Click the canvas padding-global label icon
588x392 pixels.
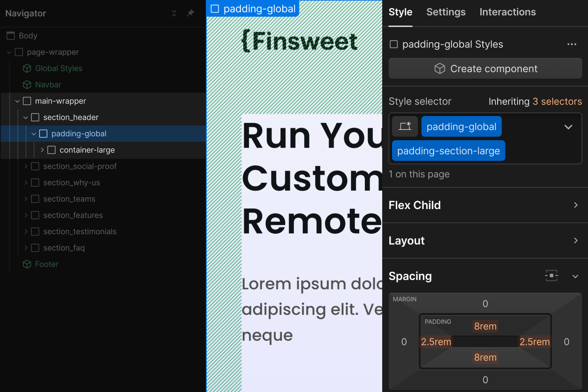(215, 8)
